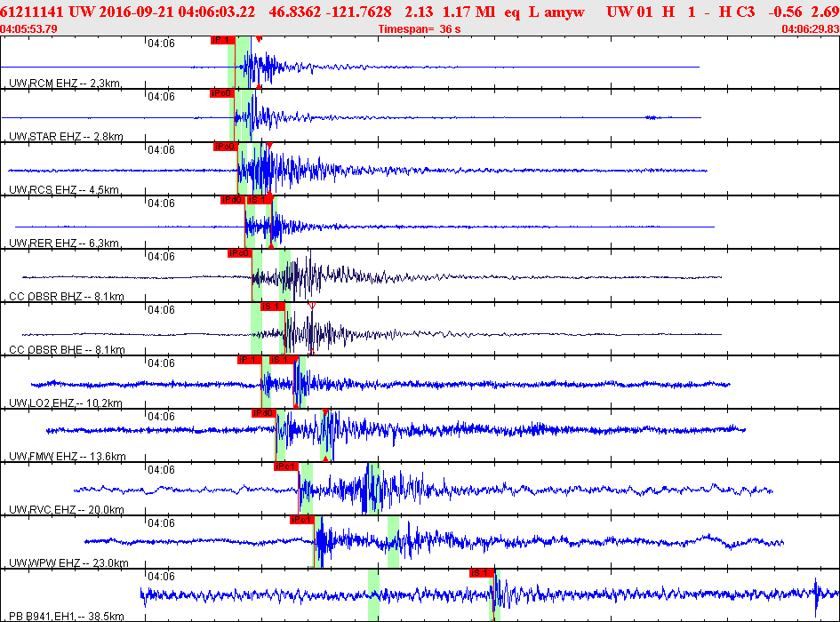840x622 pixels.
Task: Click 04:06 minute mark on UW STAR row
Action: pos(161,97)
